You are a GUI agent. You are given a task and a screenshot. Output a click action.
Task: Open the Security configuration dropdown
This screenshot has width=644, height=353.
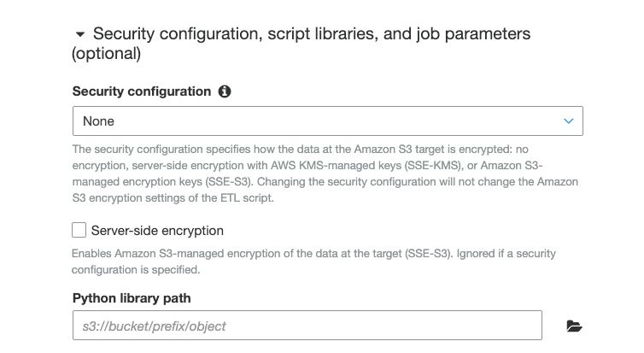(x=327, y=121)
